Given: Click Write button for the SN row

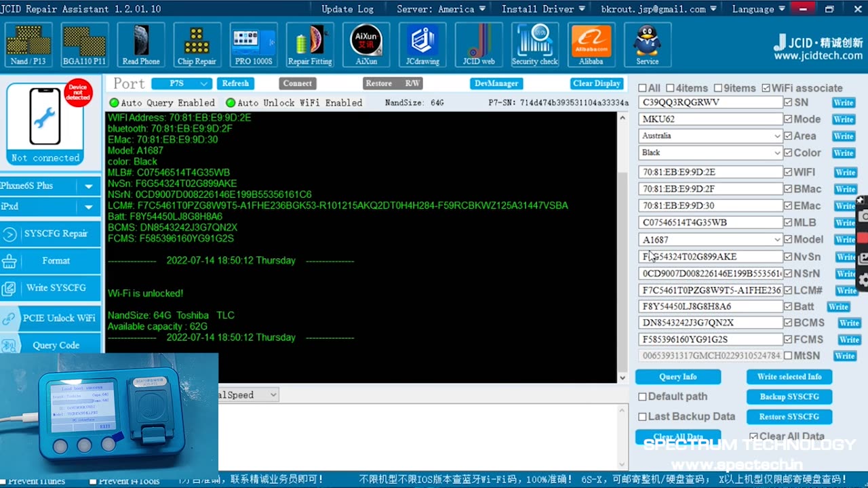Looking at the screenshot, I should pyautogui.click(x=844, y=102).
